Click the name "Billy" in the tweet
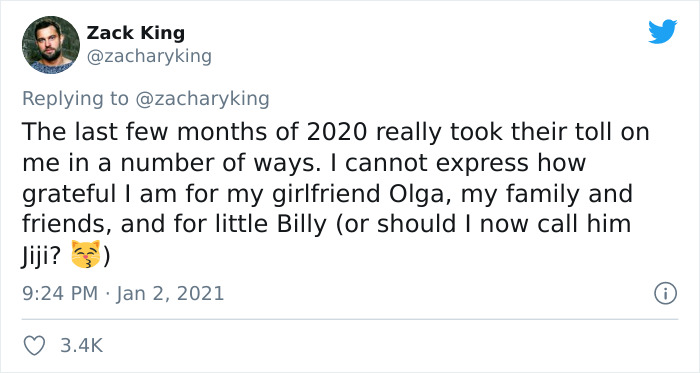The width and height of the screenshot is (700, 373). point(301,225)
